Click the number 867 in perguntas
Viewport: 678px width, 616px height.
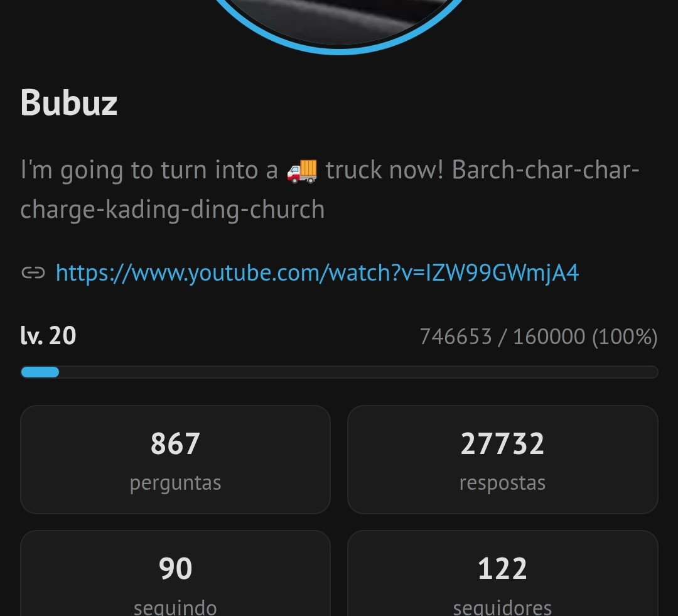click(x=175, y=444)
